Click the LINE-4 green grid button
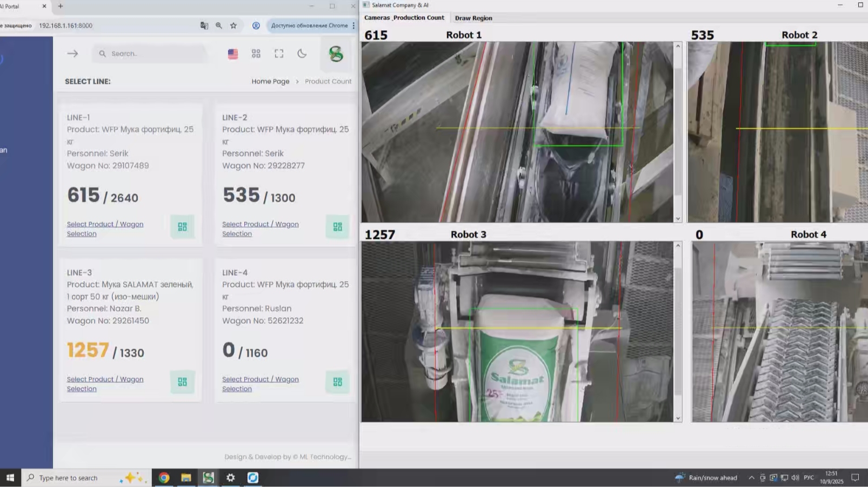Screen dimensions: 868x487 [337, 382]
